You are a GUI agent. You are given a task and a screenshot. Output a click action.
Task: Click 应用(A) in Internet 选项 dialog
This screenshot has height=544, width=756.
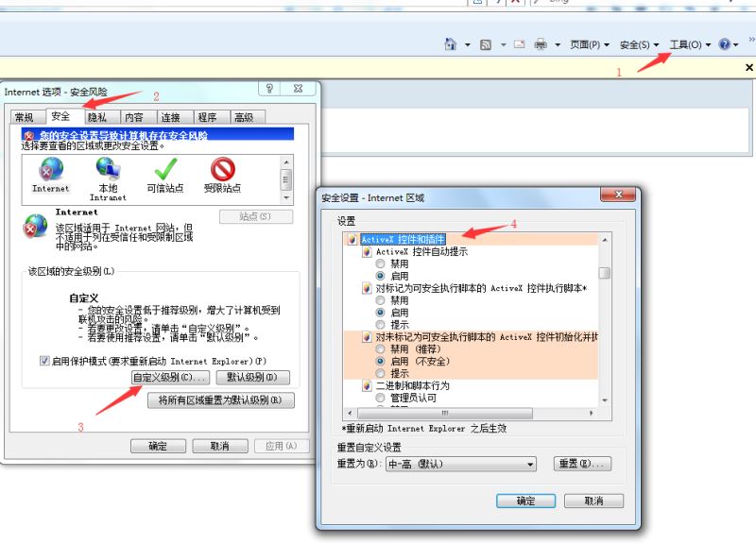pos(282,446)
